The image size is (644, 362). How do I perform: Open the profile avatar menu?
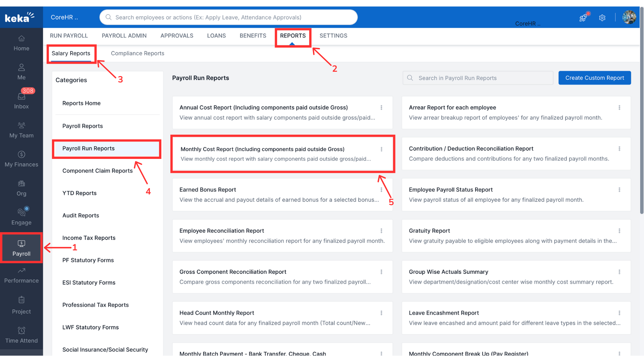point(629,17)
